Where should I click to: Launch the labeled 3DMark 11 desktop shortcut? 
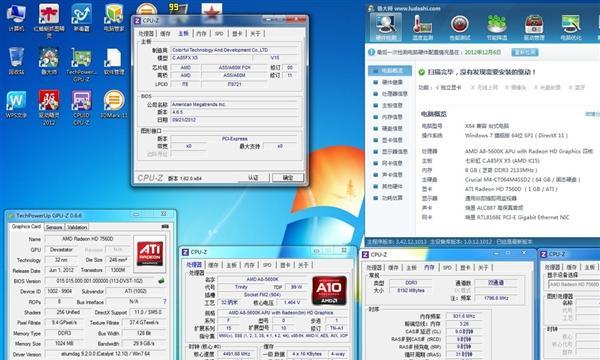(x=114, y=104)
